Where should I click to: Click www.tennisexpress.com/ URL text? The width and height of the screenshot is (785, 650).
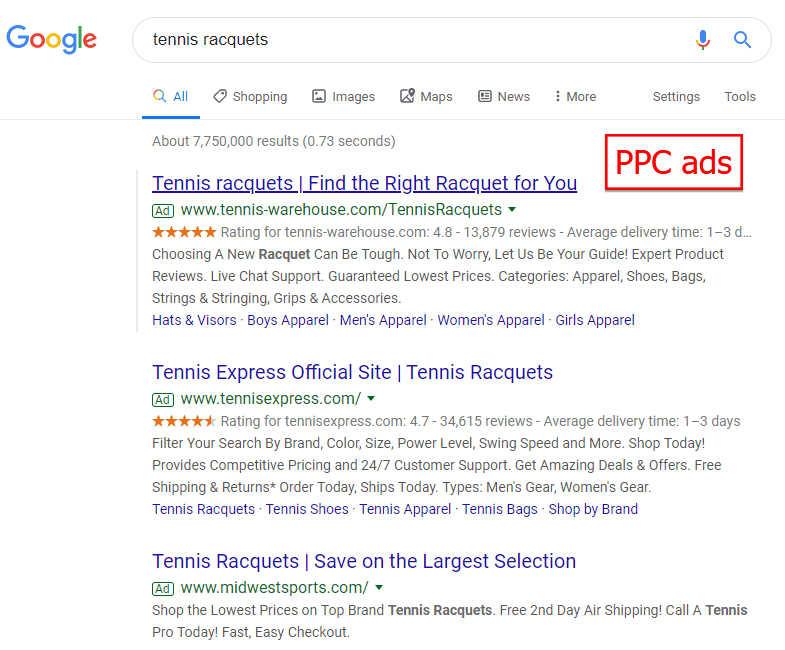coord(271,399)
